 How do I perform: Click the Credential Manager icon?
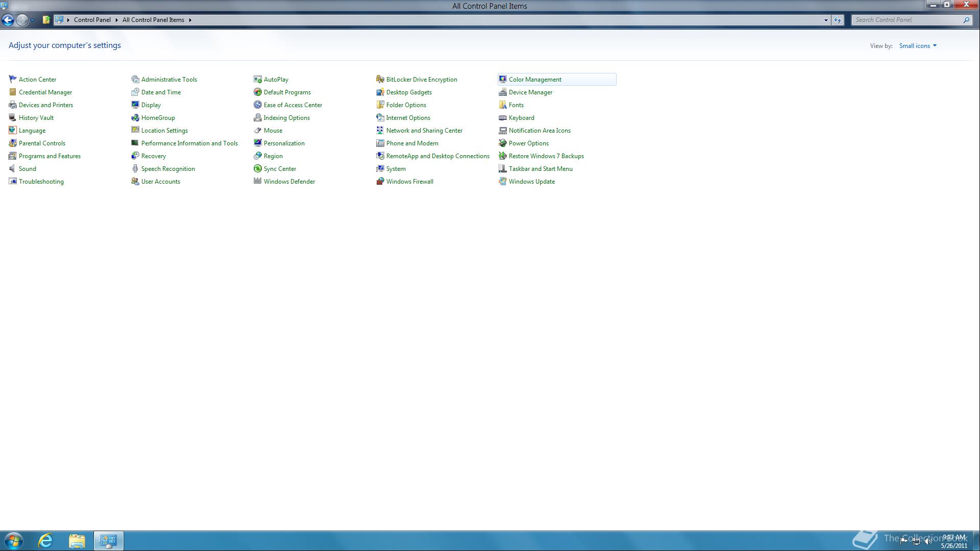(x=13, y=92)
